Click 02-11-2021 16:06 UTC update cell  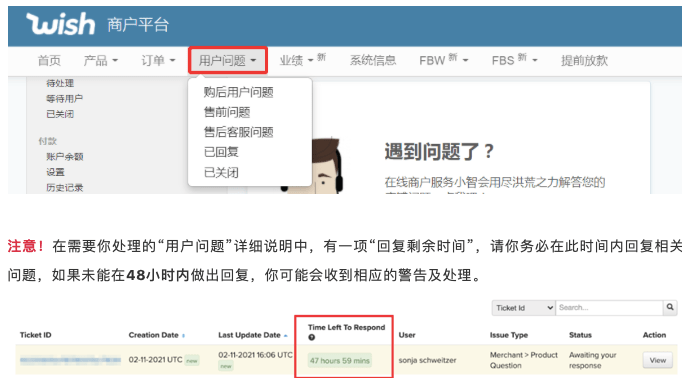click(255, 355)
